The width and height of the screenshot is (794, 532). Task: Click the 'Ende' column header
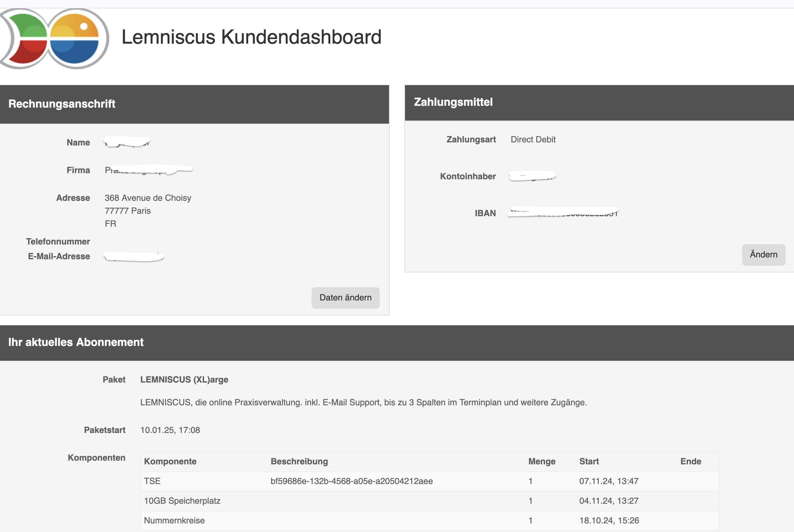(x=690, y=462)
